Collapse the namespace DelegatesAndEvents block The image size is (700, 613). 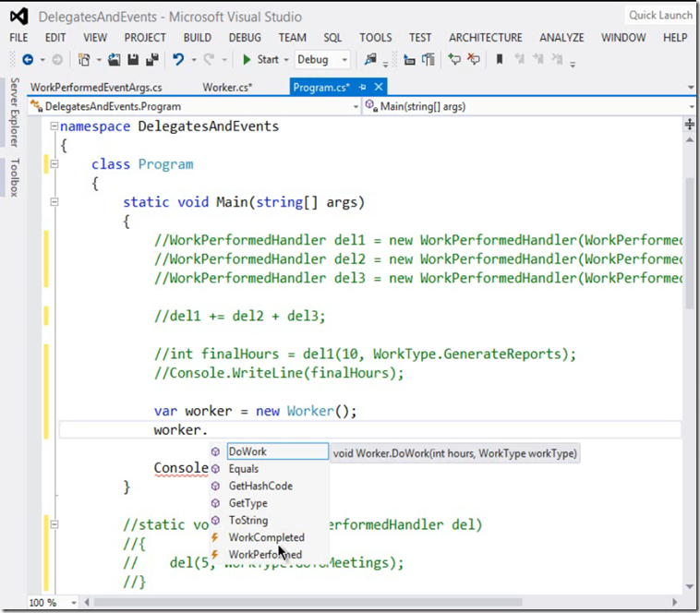[54, 126]
